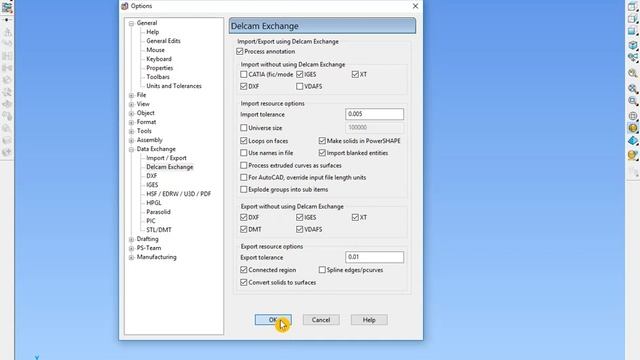The height and width of the screenshot is (360, 640).
Task: Expand the File tree node
Action: (x=131, y=96)
